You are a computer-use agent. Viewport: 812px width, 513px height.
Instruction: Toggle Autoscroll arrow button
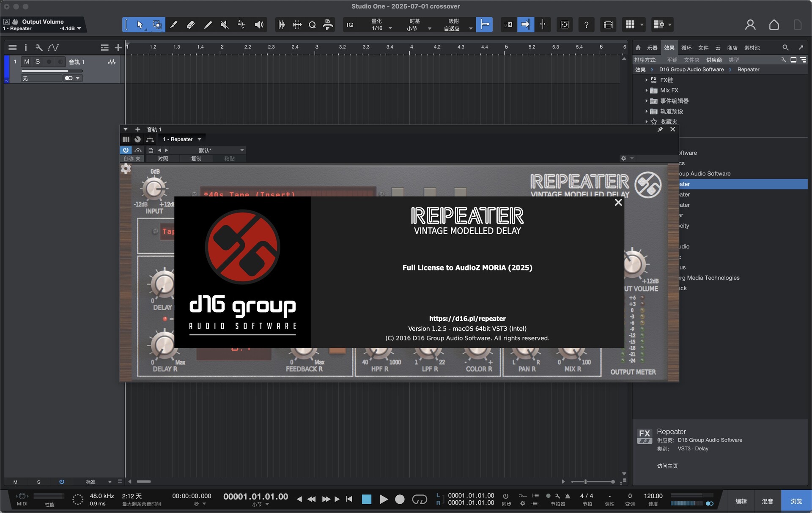pos(525,25)
